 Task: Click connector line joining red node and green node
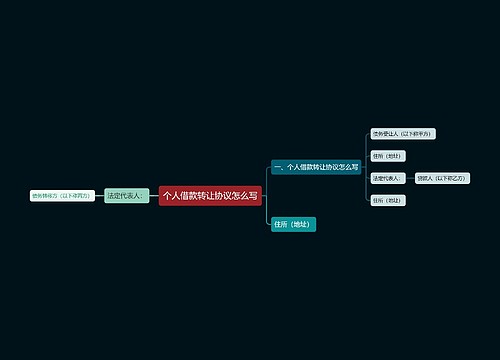[x=154, y=196]
